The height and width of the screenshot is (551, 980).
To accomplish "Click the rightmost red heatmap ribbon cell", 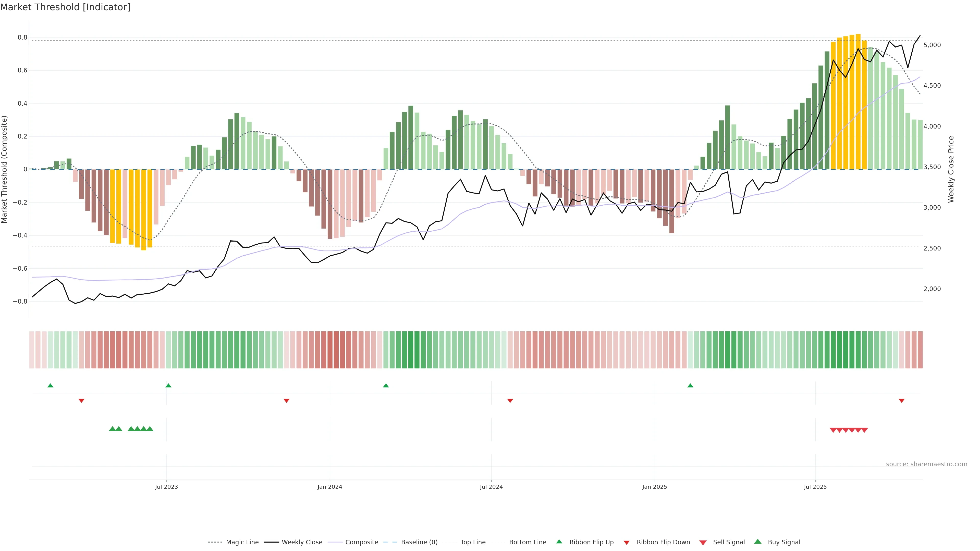I will click(x=920, y=349).
